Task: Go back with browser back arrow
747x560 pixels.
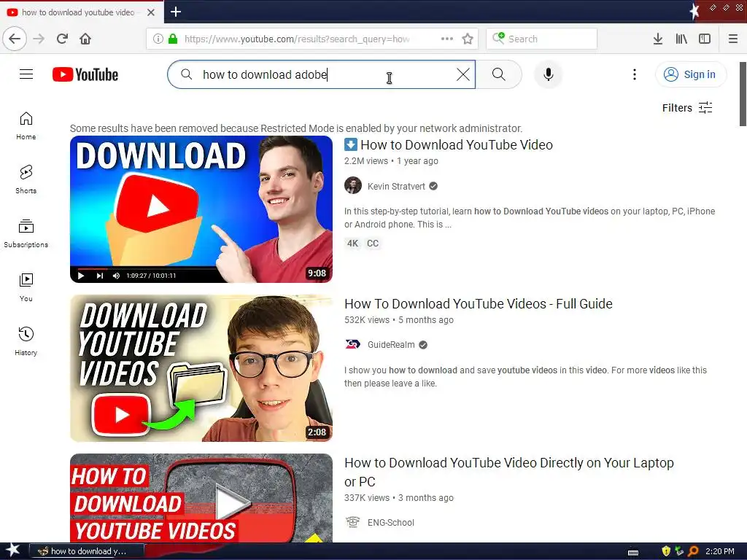Action: 15,39
